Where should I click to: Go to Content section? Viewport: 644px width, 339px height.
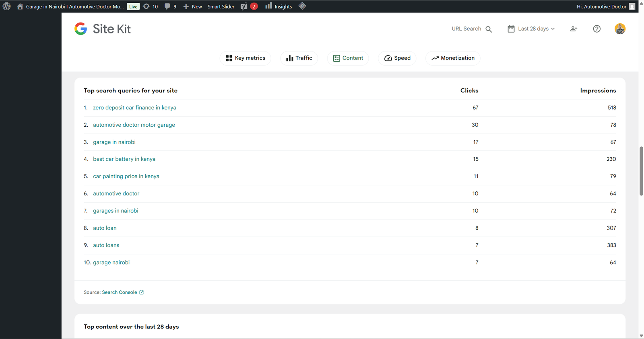348,58
